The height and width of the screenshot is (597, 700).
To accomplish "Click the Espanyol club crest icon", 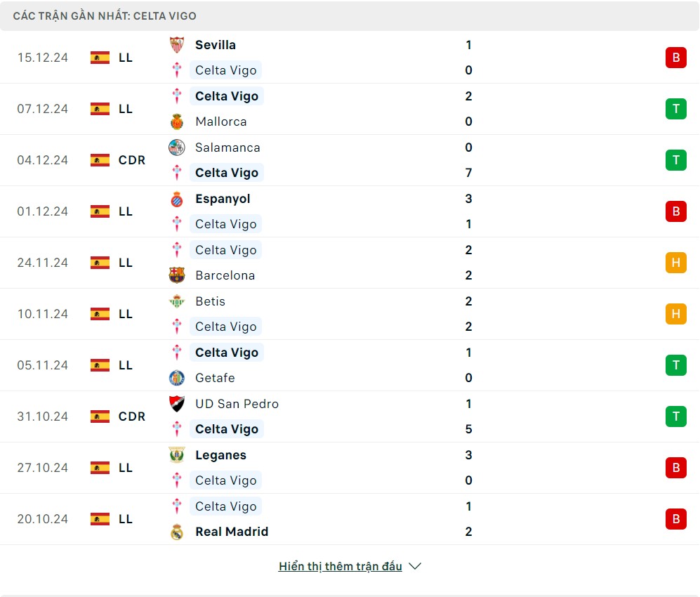I will (x=177, y=199).
